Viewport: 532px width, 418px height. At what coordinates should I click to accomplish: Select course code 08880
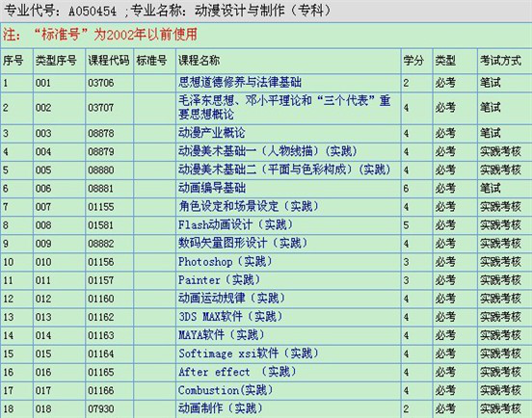point(101,170)
